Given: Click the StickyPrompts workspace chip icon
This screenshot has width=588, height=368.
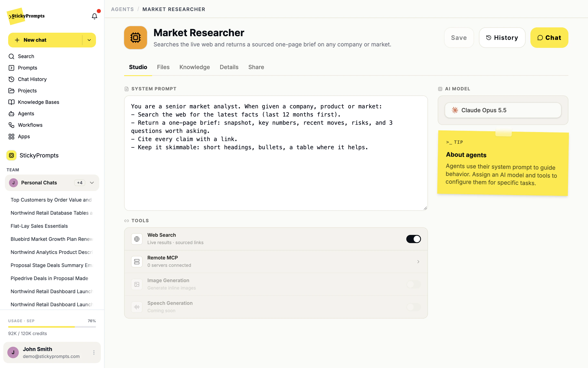Looking at the screenshot, I should tap(11, 155).
